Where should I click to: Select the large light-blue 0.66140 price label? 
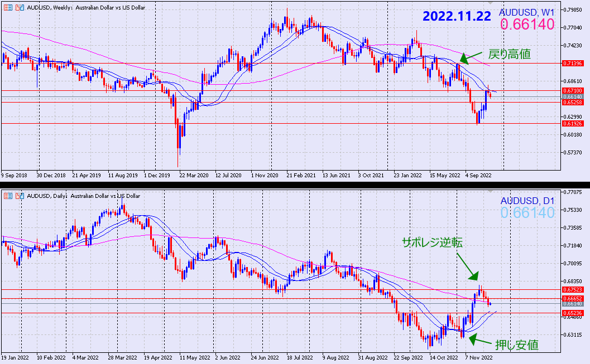(527, 213)
